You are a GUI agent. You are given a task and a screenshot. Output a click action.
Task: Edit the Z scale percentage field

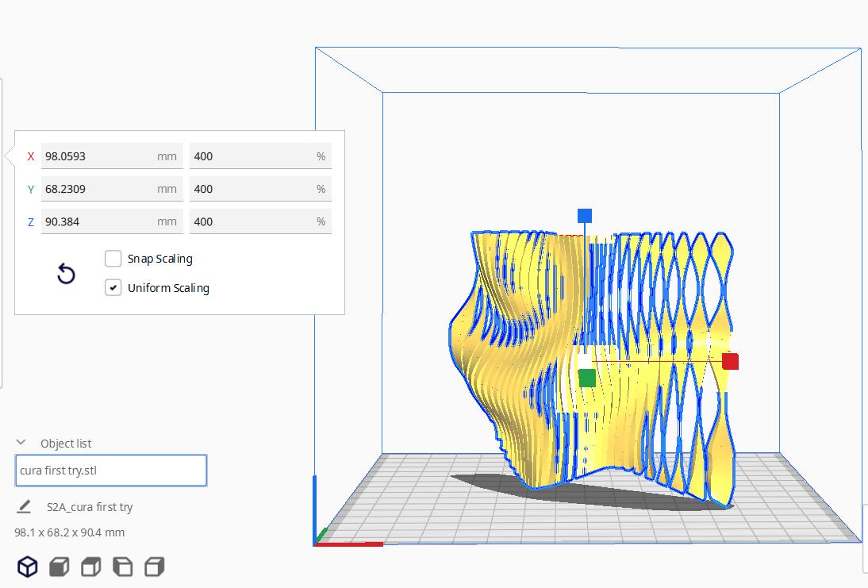tap(261, 221)
